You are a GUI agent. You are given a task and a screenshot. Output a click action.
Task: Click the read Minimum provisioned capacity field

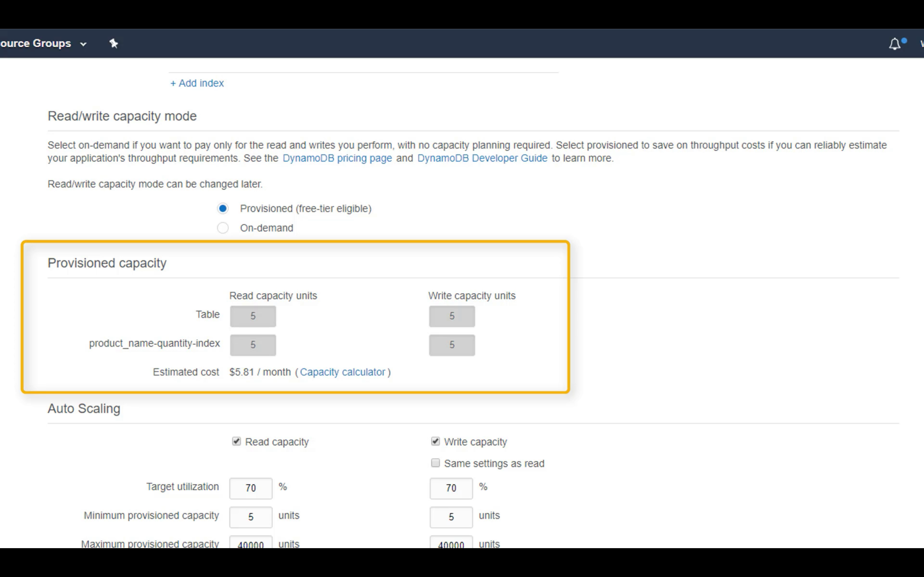(251, 517)
